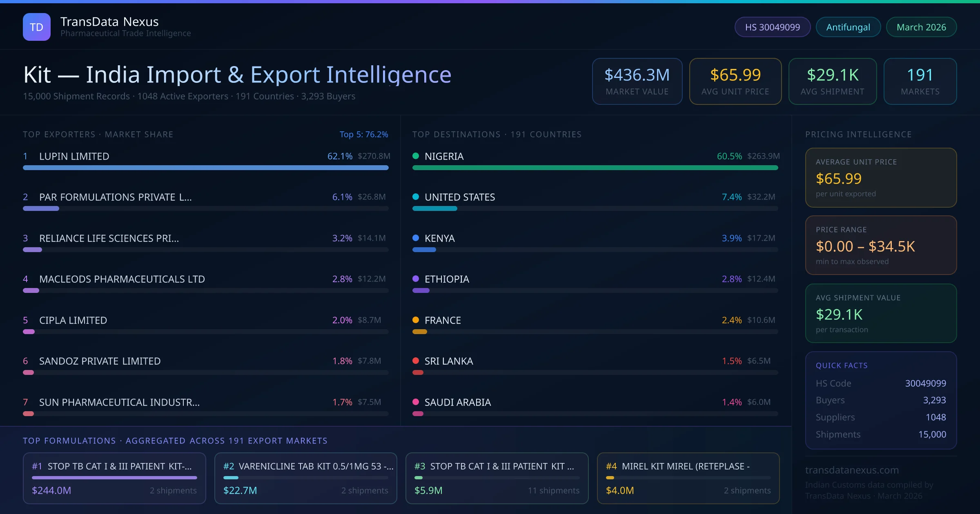The image size is (980, 514).
Task: Open Varenicline Tab Kit formulation card
Action: pyautogui.click(x=305, y=478)
